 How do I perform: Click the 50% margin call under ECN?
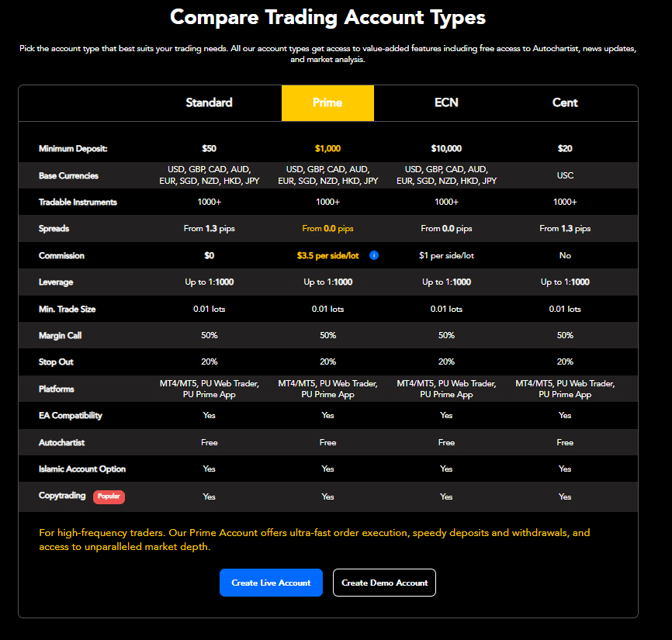[x=446, y=335]
